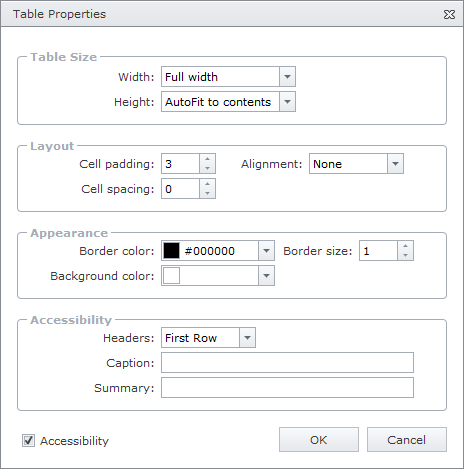Focus the Caption text field
The width and height of the screenshot is (464, 469).
[287, 363]
